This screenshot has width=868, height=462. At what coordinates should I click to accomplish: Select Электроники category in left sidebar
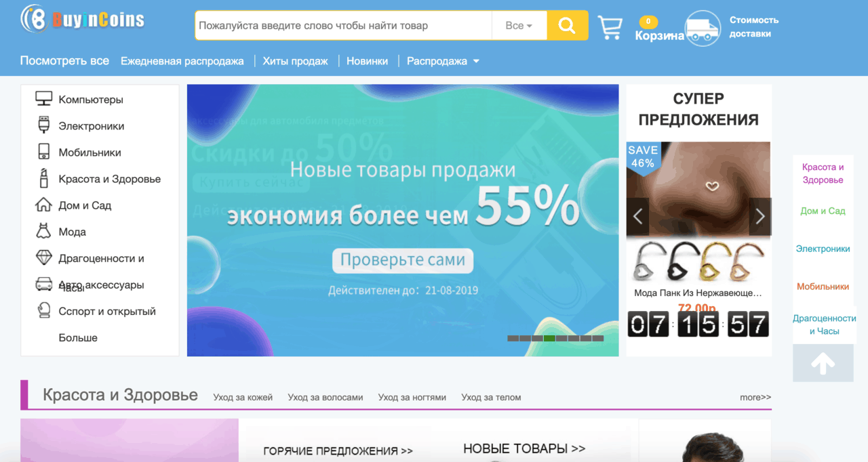(x=92, y=126)
